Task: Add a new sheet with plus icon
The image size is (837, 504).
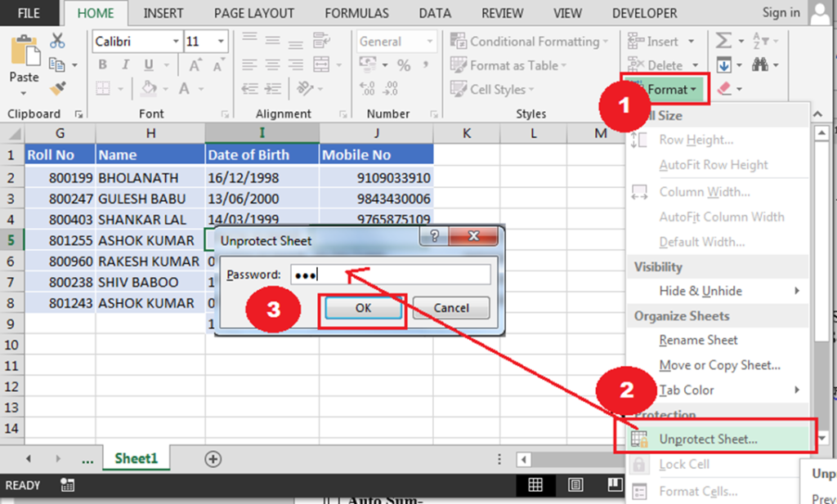Action: [x=213, y=459]
